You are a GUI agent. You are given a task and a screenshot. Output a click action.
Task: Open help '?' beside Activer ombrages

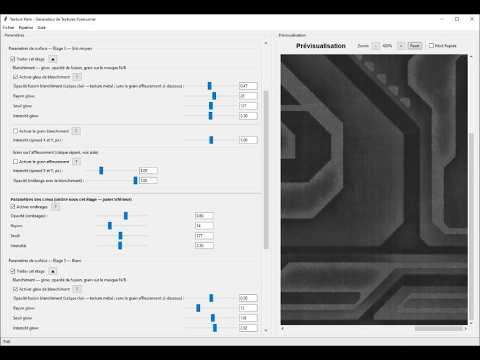[x=56, y=207]
